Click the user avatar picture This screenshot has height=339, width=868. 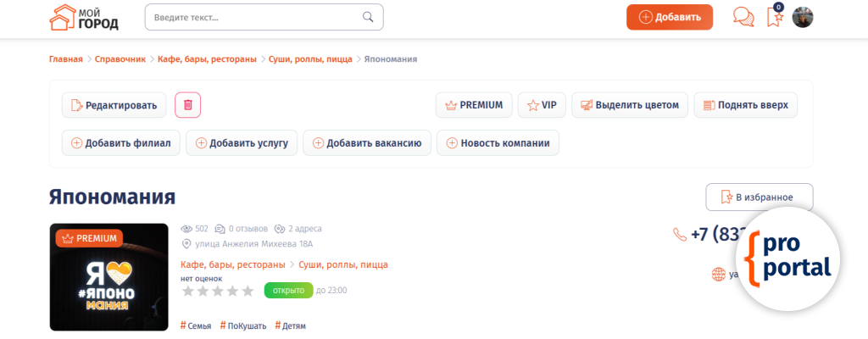coord(803,17)
